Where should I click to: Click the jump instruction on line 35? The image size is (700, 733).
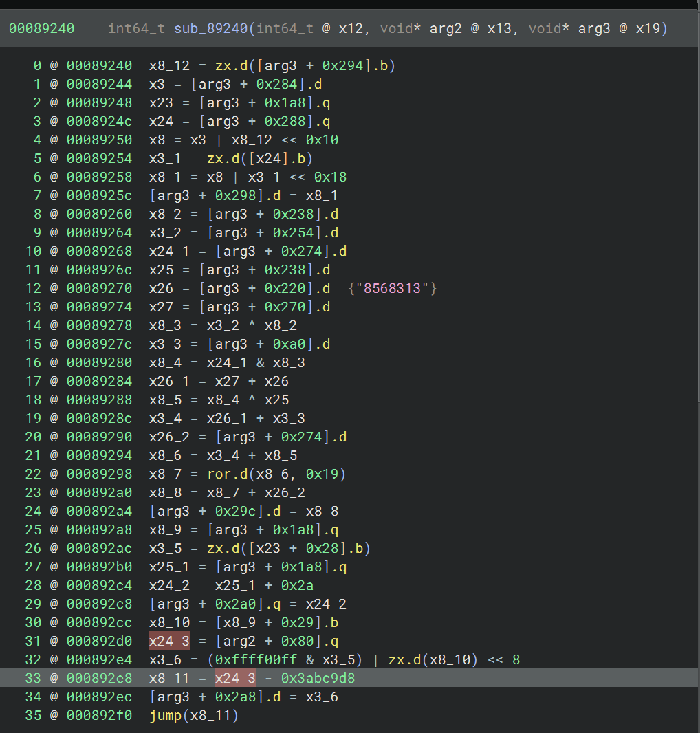[x=165, y=716]
